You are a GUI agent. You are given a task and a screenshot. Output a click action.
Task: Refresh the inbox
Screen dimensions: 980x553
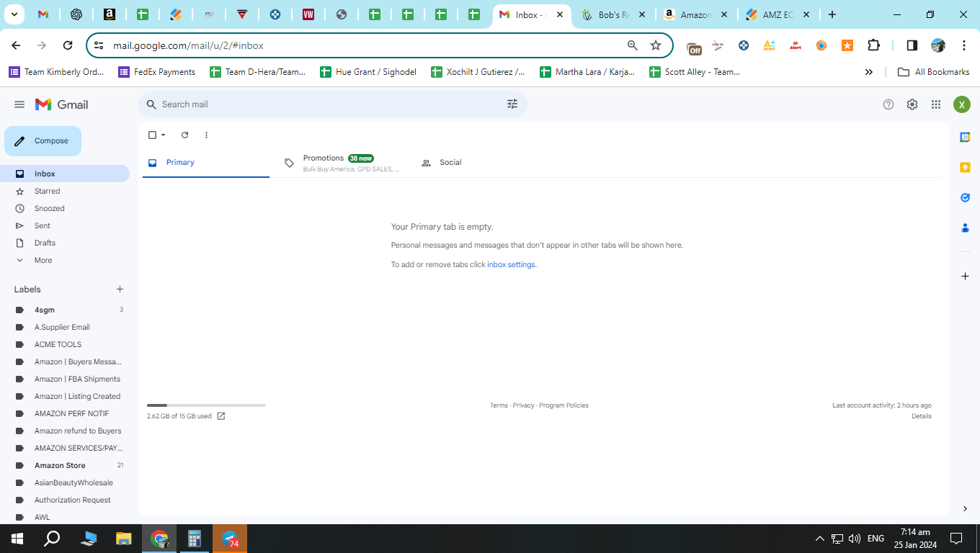point(184,135)
